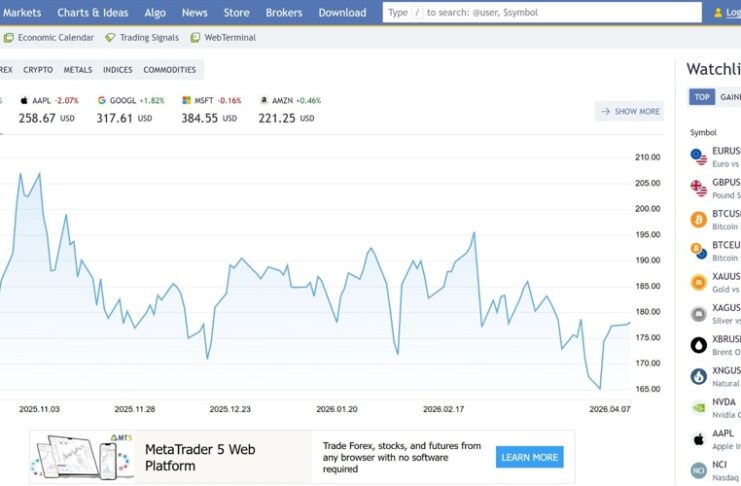Click the XAGUSD silver icon
Image resolution: width=741 pixels, height=486 pixels.
[x=698, y=314]
